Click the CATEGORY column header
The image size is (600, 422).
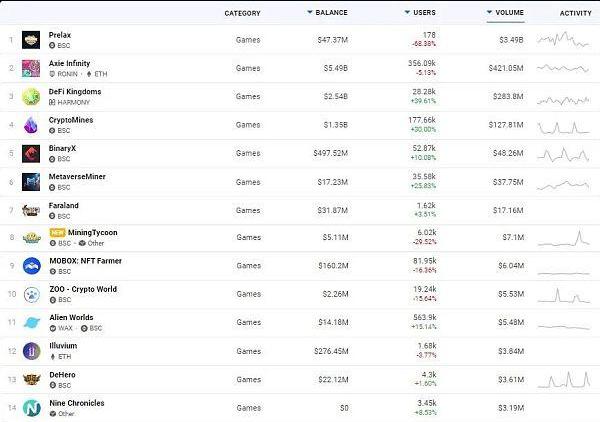(242, 13)
